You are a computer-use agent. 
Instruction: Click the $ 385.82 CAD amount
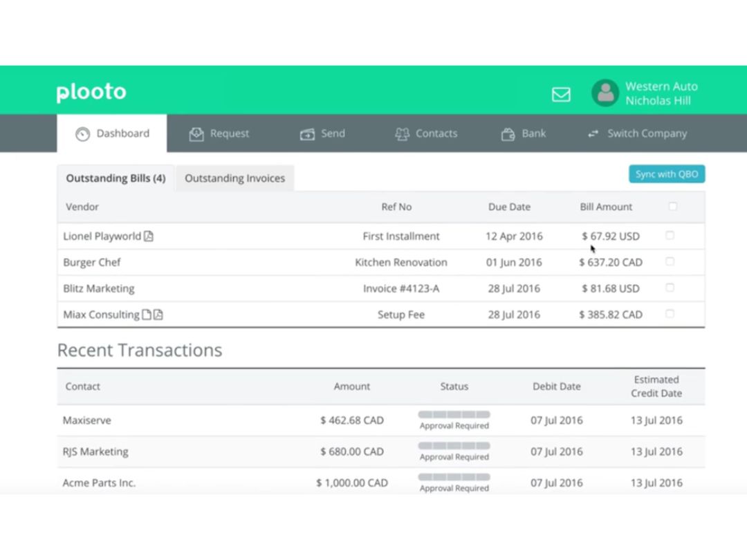tap(611, 315)
